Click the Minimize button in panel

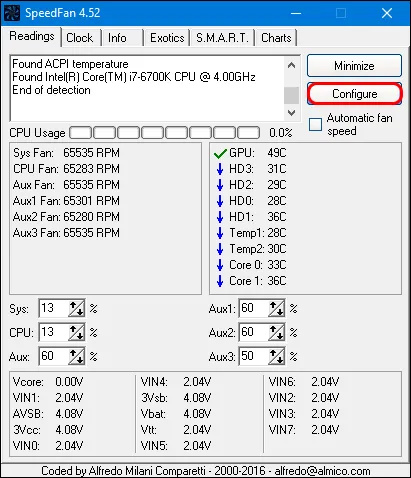(354, 66)
